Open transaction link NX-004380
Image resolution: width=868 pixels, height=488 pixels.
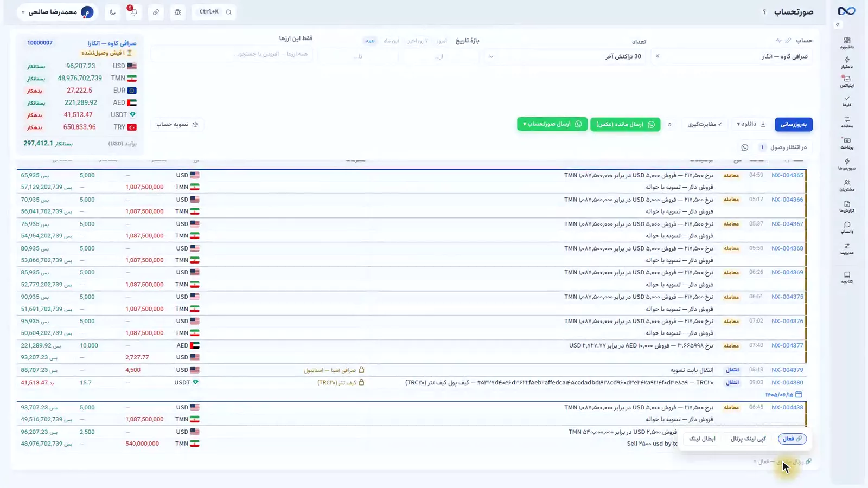click(787, 382)
